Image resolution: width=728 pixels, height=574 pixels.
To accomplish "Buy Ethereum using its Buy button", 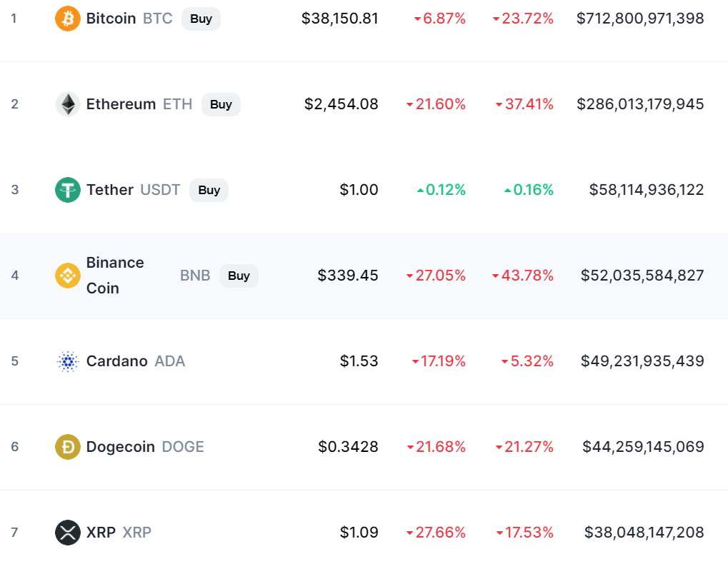I will pos(221,104).
